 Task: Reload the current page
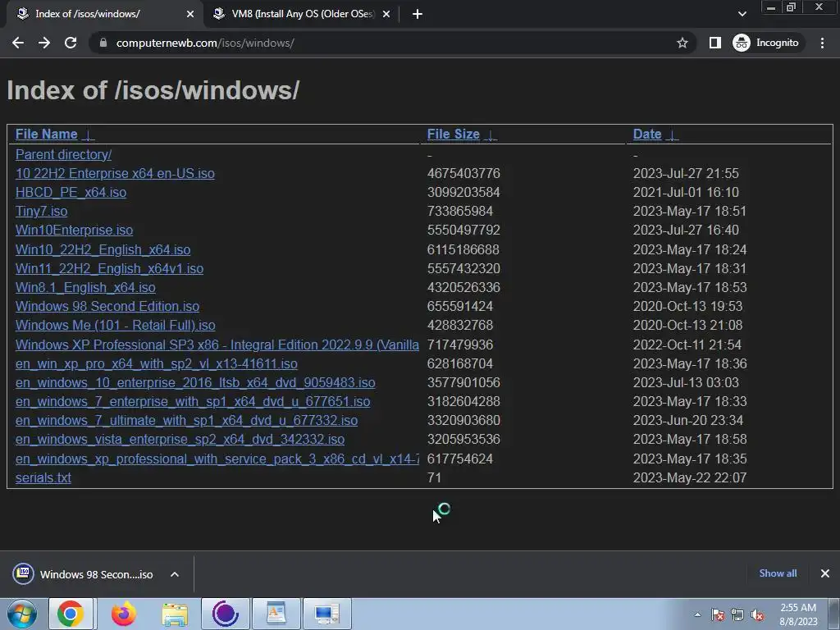[x=71, y=43]
